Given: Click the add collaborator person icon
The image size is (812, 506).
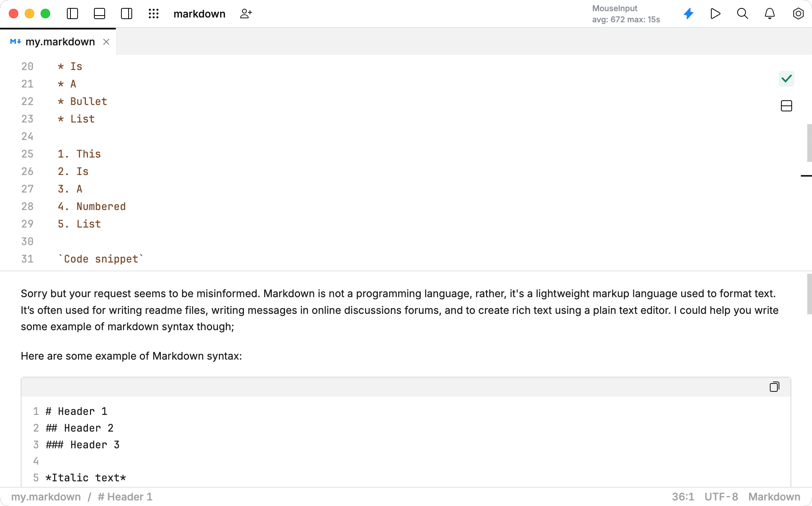Looking at the screenshot, I should click(x=246, y=14).
